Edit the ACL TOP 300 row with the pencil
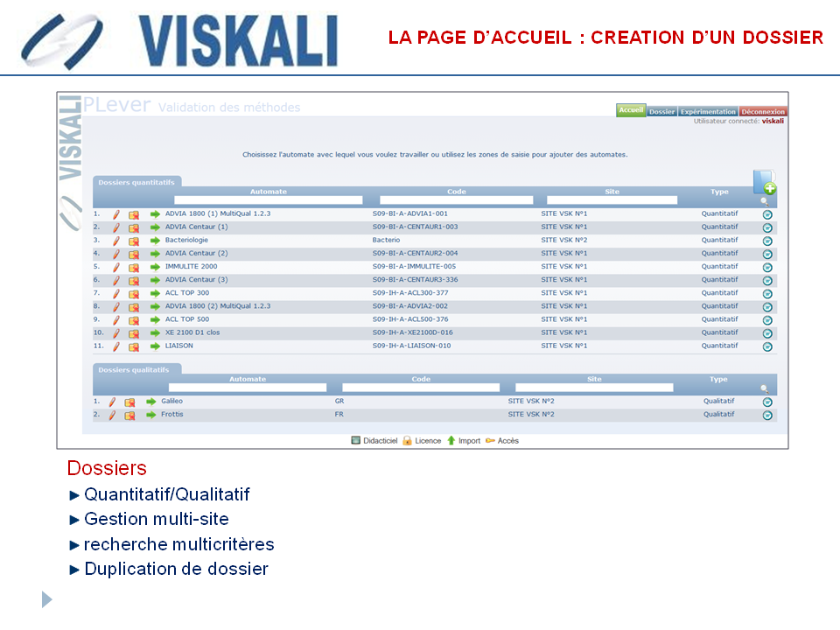Screen dimensions: 840x630 tap(116, 294)
